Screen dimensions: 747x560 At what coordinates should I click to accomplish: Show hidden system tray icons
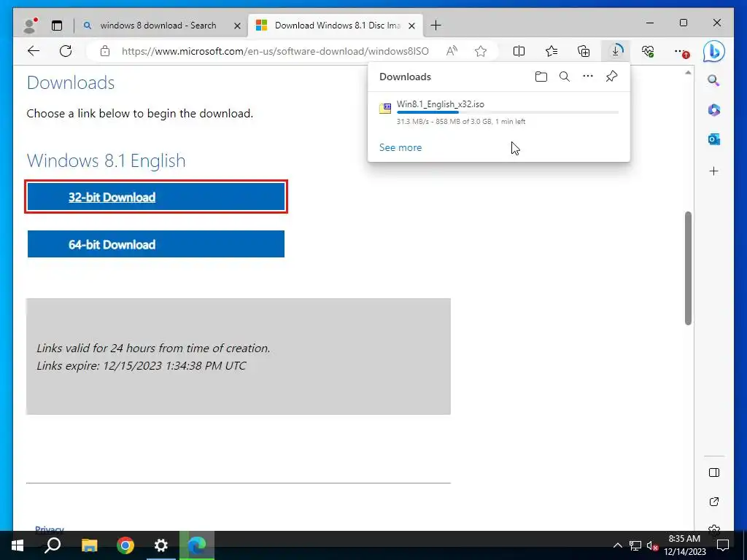617,545
